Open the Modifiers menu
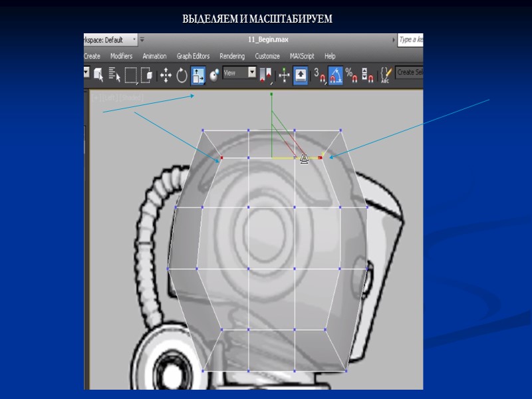Viewport: 532px width, 399px height. tap(122, 56)
